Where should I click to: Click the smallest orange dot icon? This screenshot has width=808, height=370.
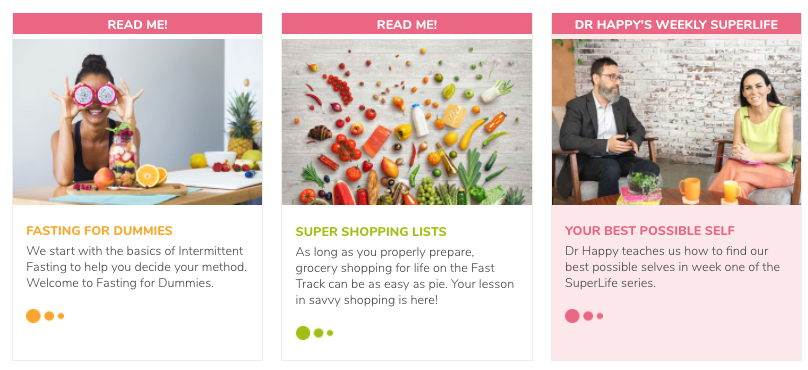[x=61, y=316]
